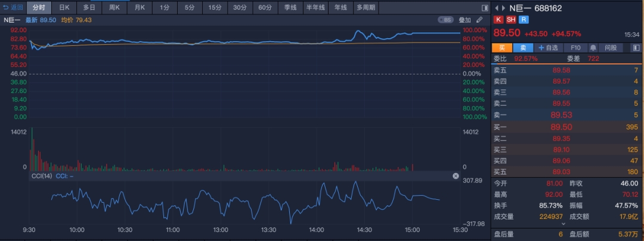Click the orange 买 buy button
The height and width of the screenshot is (241, 644).
pos(502,48)
